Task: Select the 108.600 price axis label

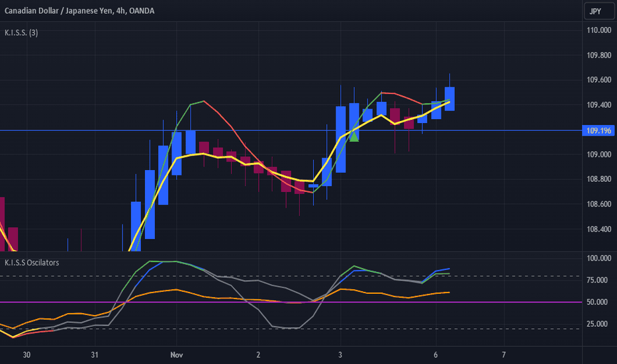Action: (599, 204)
